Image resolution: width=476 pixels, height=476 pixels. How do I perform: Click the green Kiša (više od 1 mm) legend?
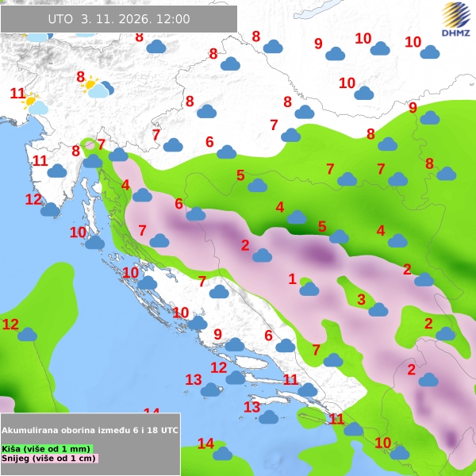[x=47, y=449]
